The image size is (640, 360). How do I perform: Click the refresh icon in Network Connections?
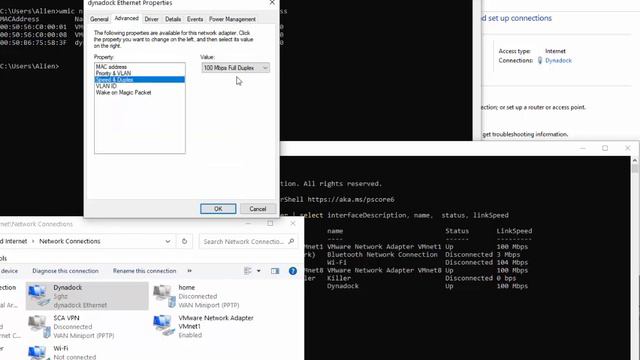click(x=184, y=241)
